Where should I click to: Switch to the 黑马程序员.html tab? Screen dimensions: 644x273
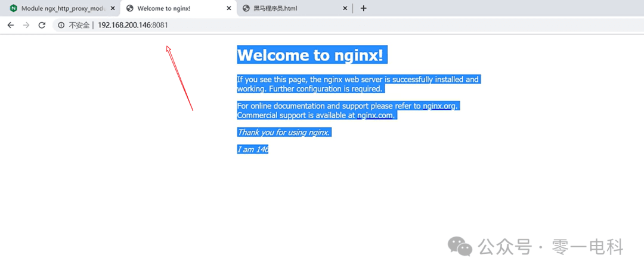point(295,8)
